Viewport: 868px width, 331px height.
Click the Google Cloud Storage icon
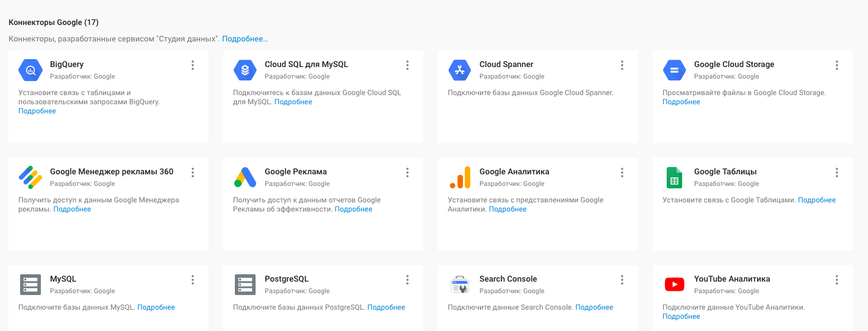pos(675,70)
